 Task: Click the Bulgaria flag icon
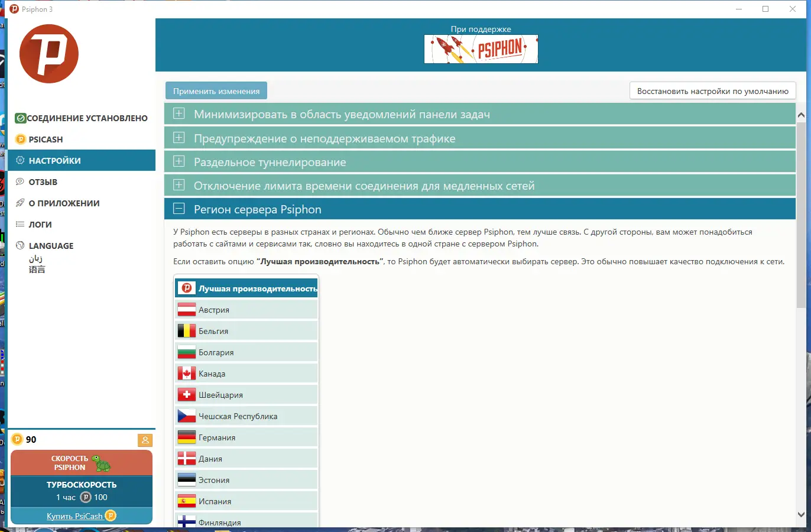tap(187, 352)
